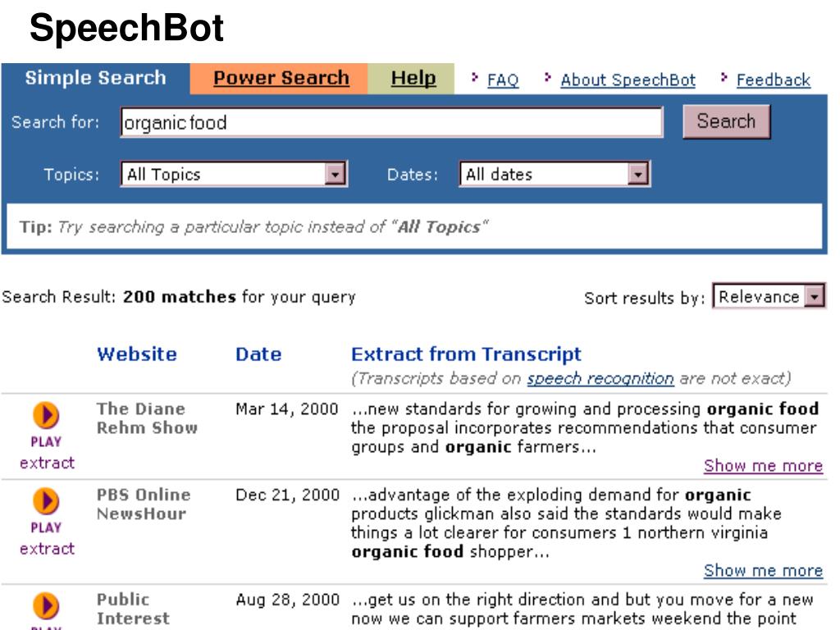840x630 pixels.
Task: Click the Search button
Action: [727, 121]
